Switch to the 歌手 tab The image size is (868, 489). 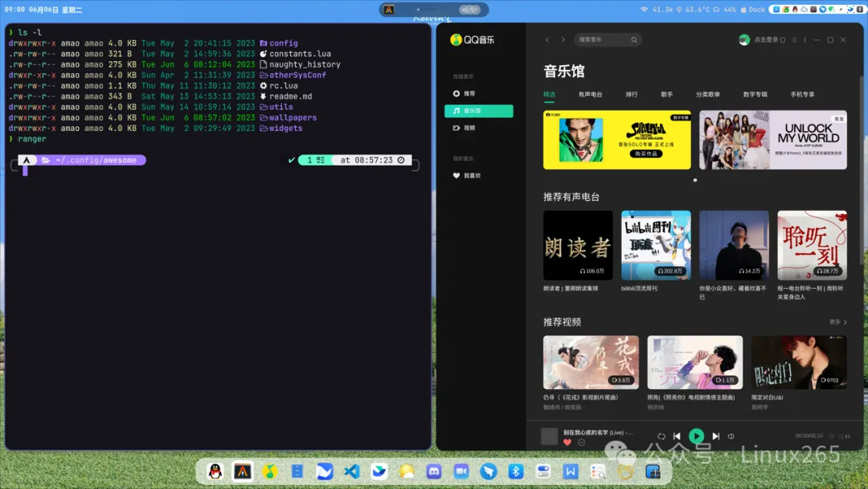[666, 95]
